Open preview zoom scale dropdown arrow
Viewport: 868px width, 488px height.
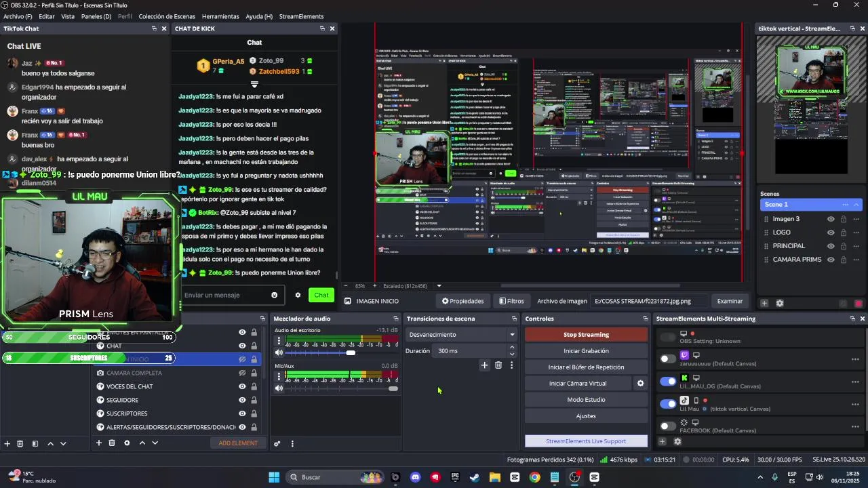click(x=439, y=286)
